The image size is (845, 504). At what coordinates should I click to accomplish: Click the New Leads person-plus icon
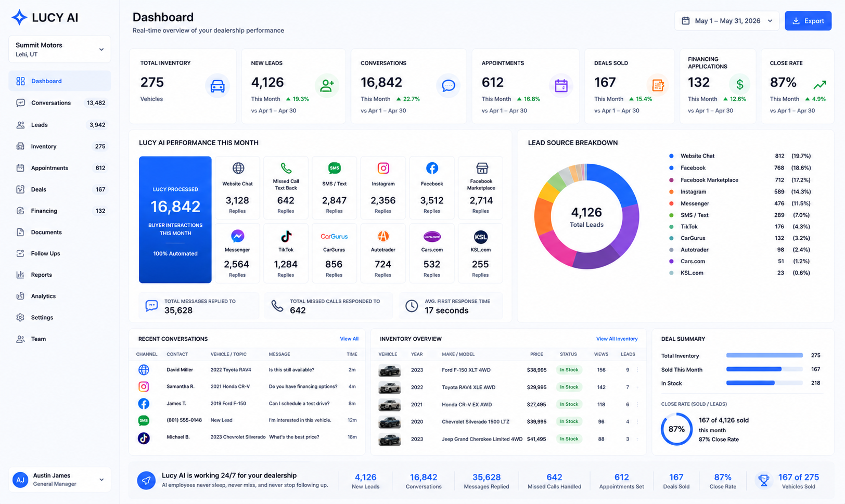[327, 86]
